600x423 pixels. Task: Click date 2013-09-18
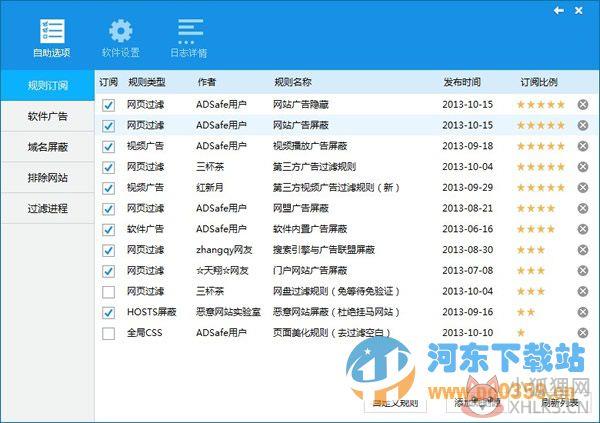pyautogui.click(x=468, y=146)
